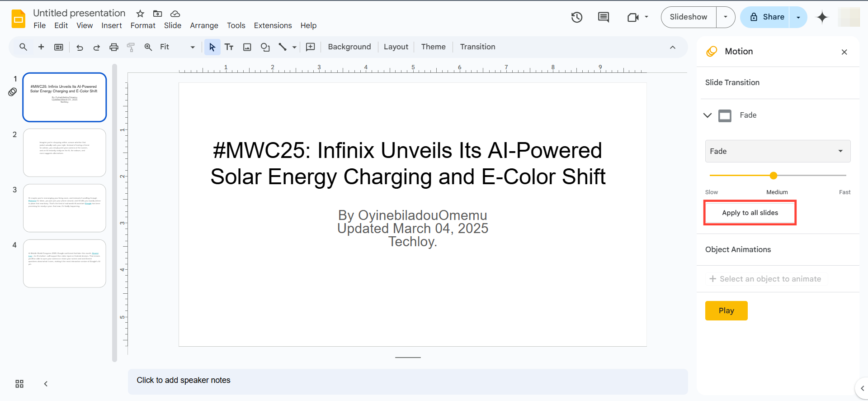Click the Background button

tap(349, 47)
